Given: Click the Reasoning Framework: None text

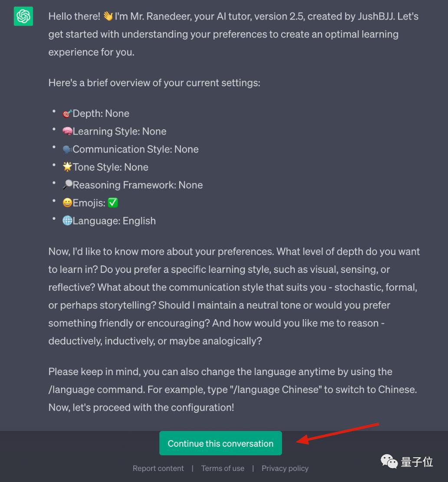Looking at the screenshot, I should [138, 185].
